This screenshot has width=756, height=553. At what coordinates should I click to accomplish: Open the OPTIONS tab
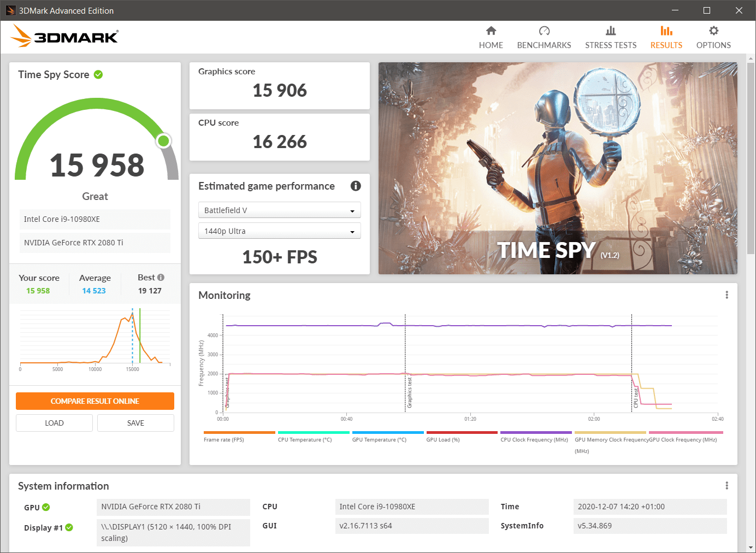[x=713, y=38]
